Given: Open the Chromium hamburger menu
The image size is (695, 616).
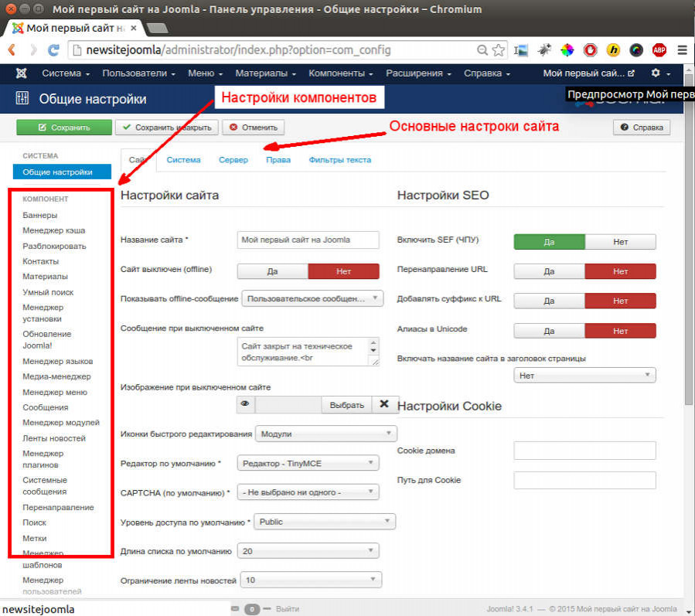Looking at the screenshot, I should [x=682, y=50].
